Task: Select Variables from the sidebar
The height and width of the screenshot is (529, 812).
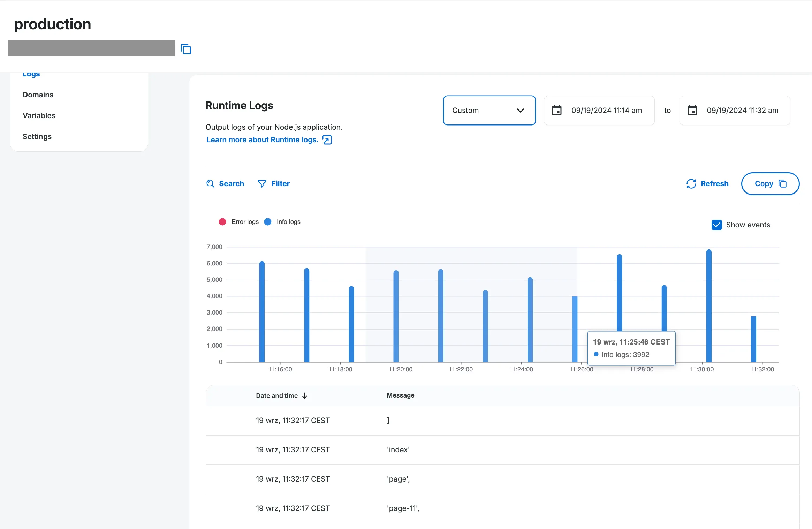Action: click(x=39, y=115)
